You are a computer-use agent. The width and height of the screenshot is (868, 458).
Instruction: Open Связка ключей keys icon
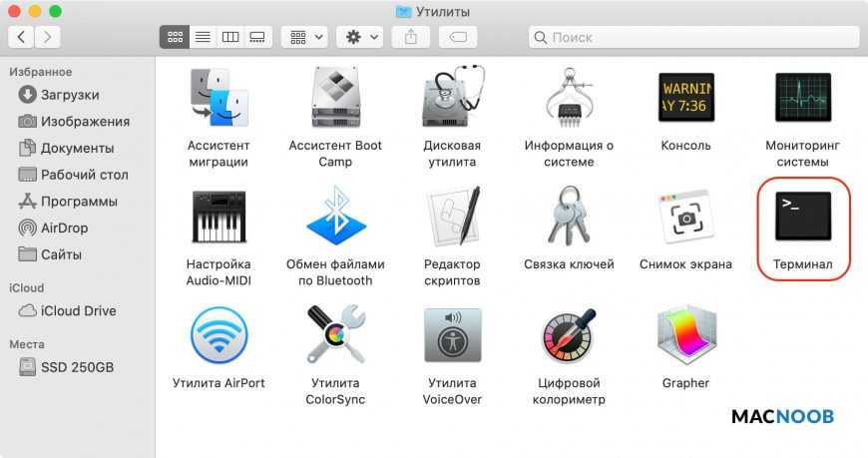point(569,216)
